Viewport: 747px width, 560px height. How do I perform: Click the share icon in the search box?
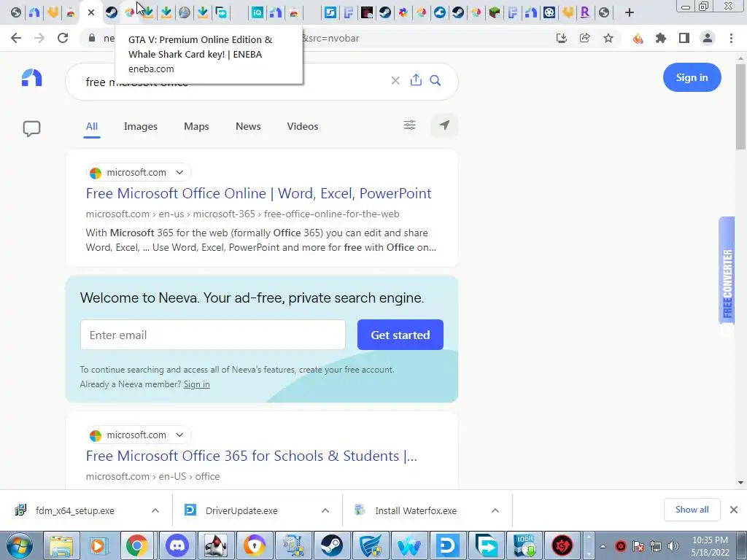coord(416,80)
